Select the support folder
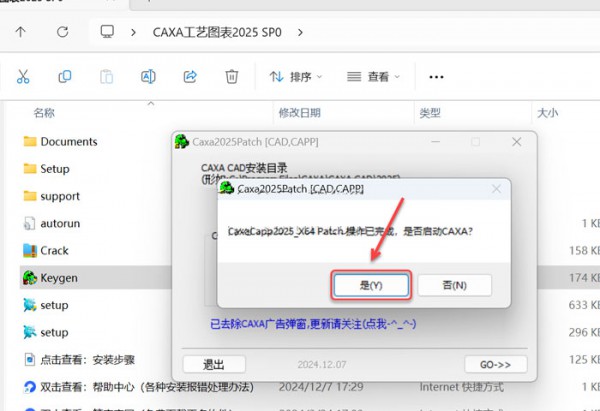This screenshot has width=600, height=411. 51,196
